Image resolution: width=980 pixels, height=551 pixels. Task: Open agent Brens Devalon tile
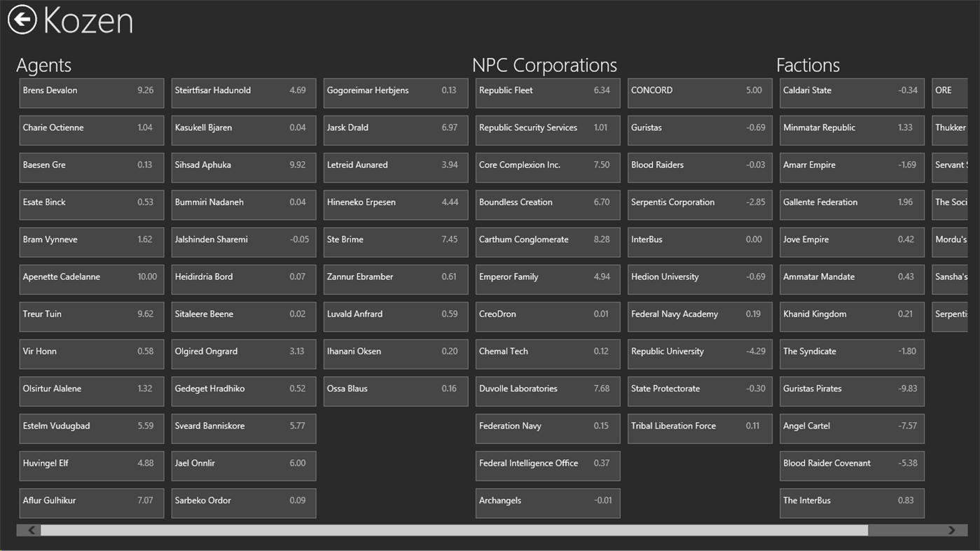click(x=92, y=93)
